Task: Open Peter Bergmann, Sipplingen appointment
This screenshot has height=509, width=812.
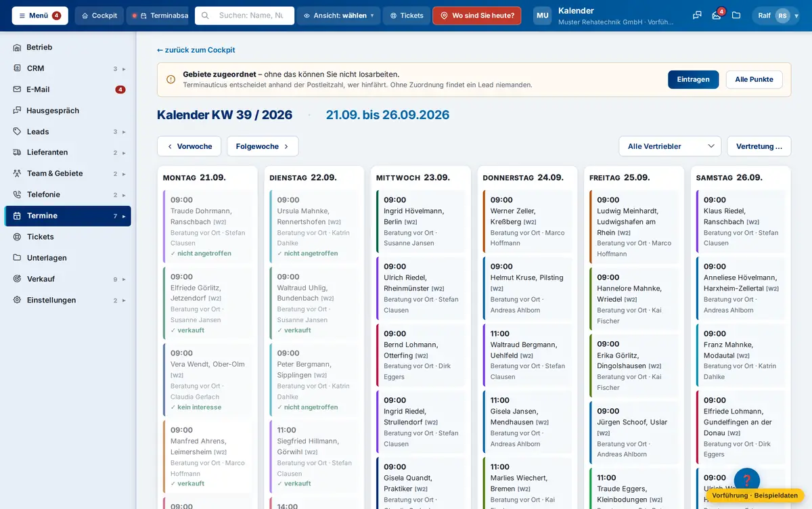Action: tap(313, 380)
